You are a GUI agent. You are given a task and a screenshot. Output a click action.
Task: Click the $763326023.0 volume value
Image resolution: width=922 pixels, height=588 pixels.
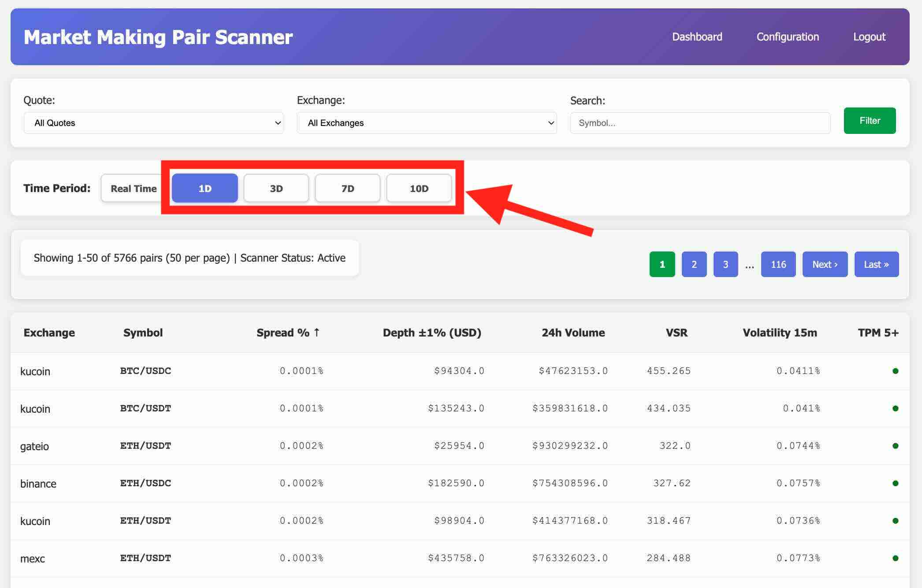[x=570, y=558]
